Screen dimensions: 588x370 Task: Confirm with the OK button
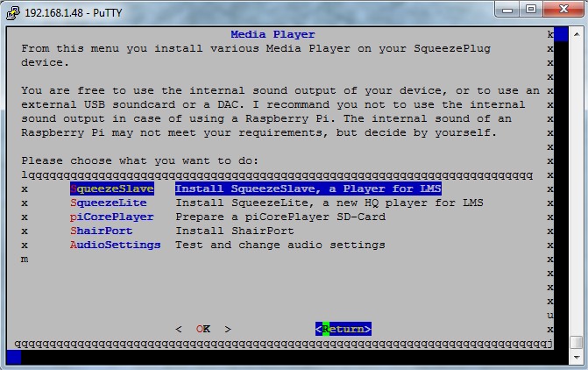203,329
